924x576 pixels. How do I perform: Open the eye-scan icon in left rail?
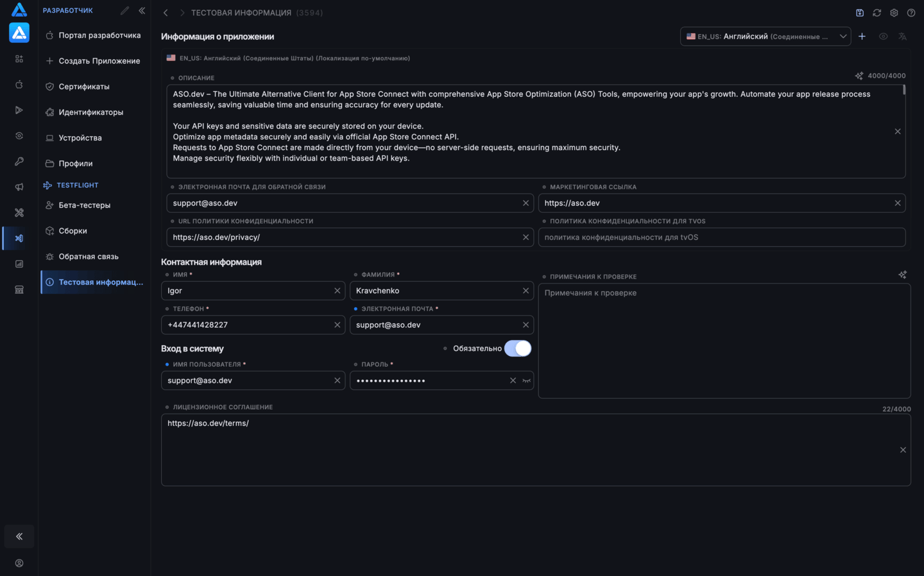19,136
